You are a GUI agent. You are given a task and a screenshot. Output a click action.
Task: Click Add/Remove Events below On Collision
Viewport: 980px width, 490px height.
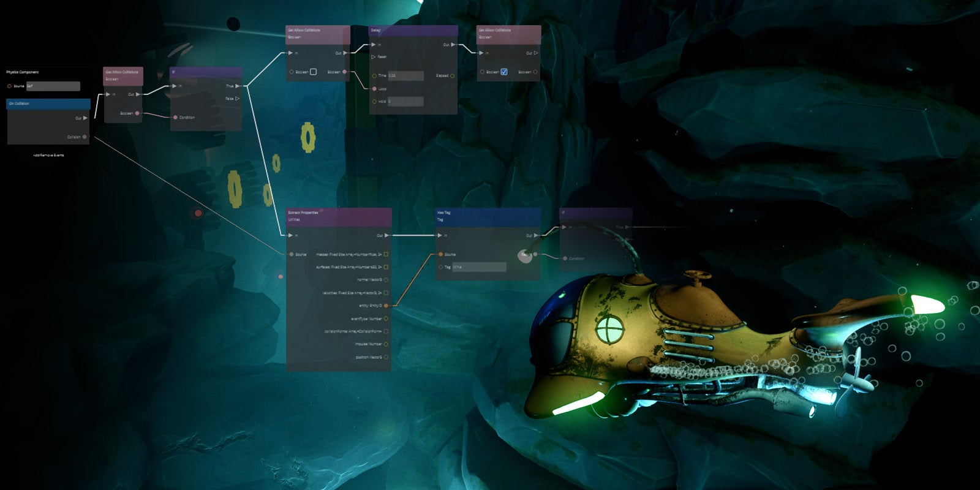(x=48, y=156)
